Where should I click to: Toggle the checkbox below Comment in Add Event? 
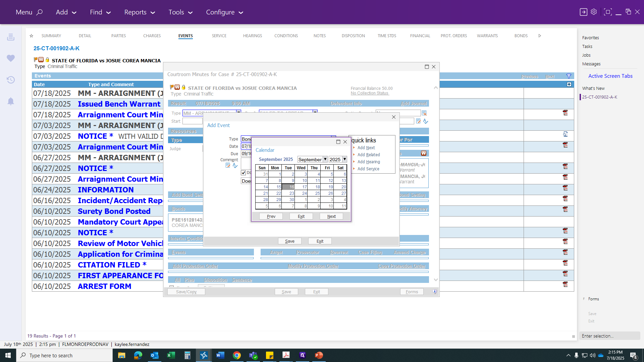243,173
